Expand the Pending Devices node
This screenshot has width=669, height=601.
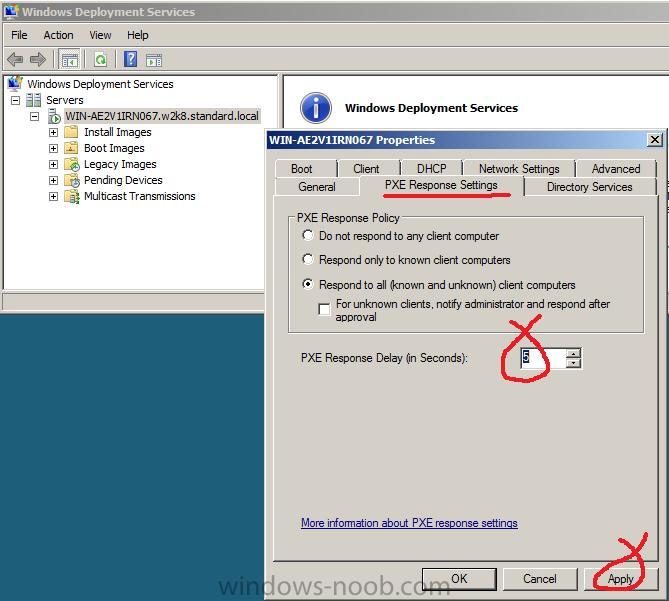tap(53, 180)
